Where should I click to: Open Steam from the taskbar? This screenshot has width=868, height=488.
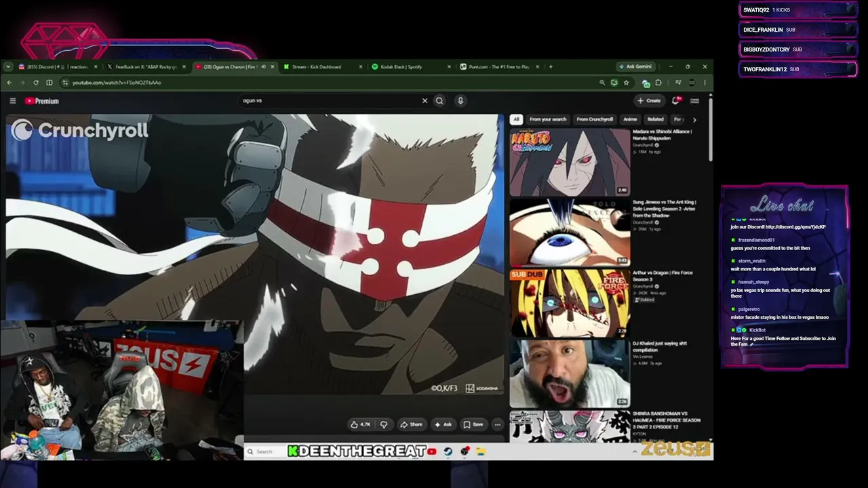[x=448, y=451]
